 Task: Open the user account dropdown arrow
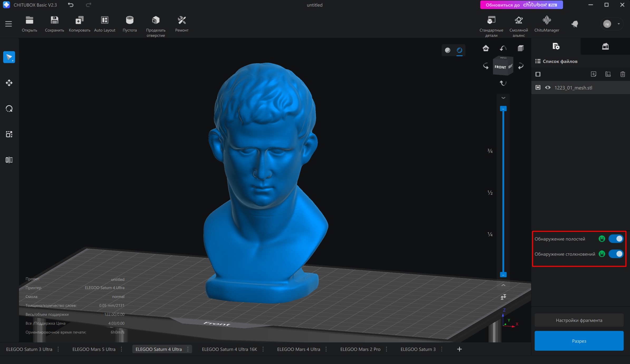pos(619,24)
